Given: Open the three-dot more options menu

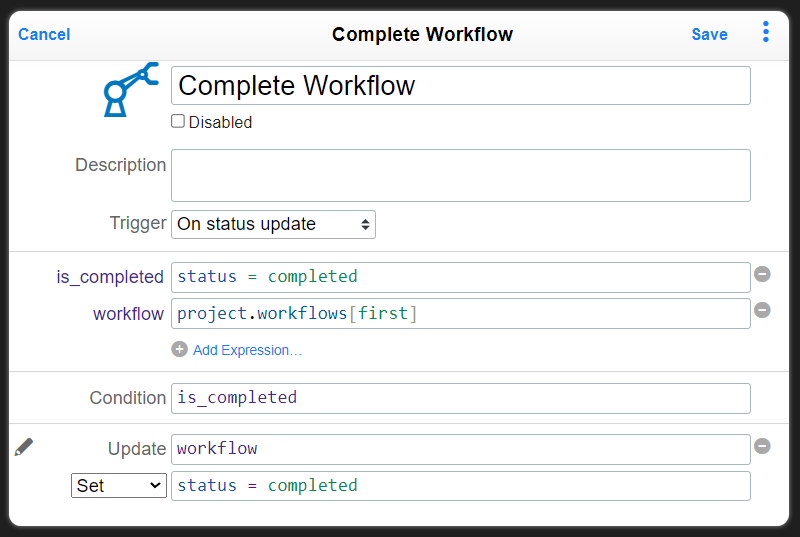Looking at the screenshot, I should [765, 32].
